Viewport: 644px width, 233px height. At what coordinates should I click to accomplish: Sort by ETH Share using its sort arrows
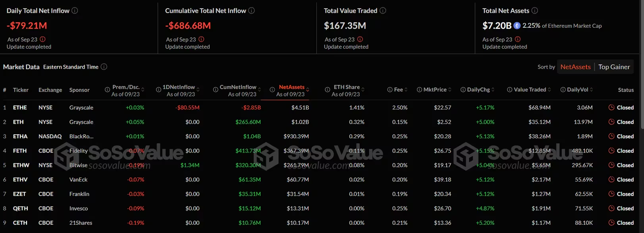click(363, 90)
